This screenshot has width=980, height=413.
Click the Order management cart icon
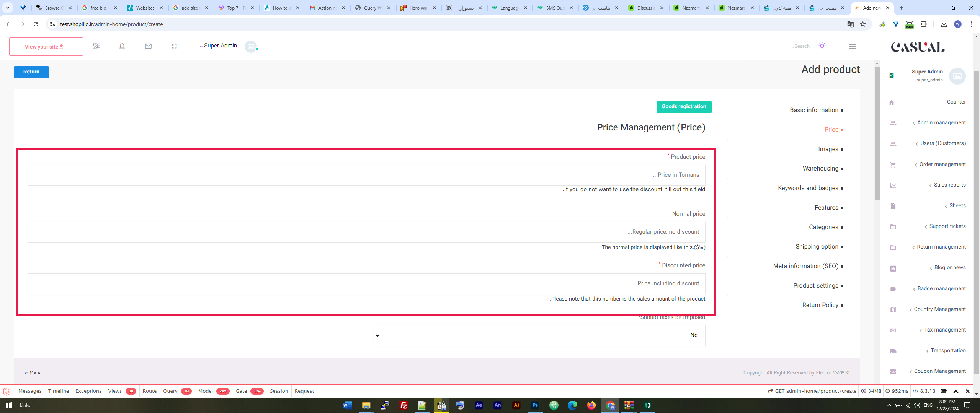coord(893,165)
